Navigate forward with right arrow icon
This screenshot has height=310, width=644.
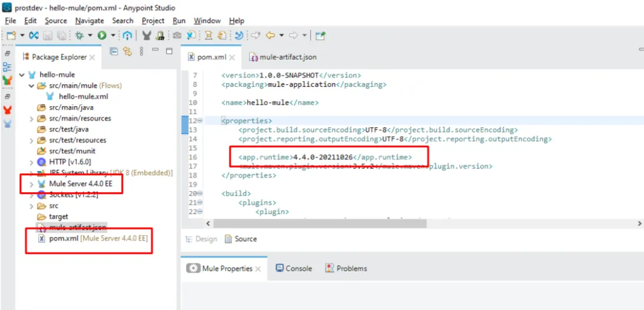(293, 36)
